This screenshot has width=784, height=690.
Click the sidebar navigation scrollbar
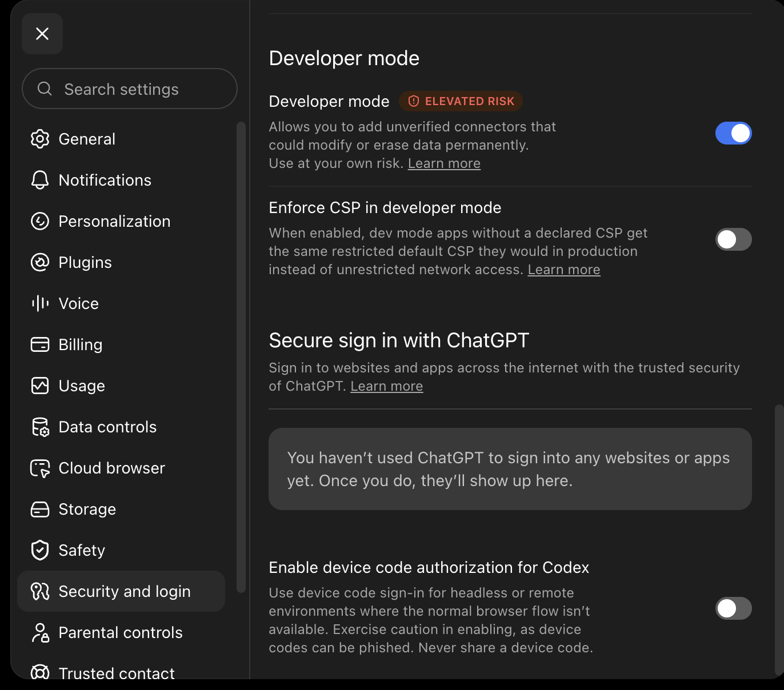[241, 357]
